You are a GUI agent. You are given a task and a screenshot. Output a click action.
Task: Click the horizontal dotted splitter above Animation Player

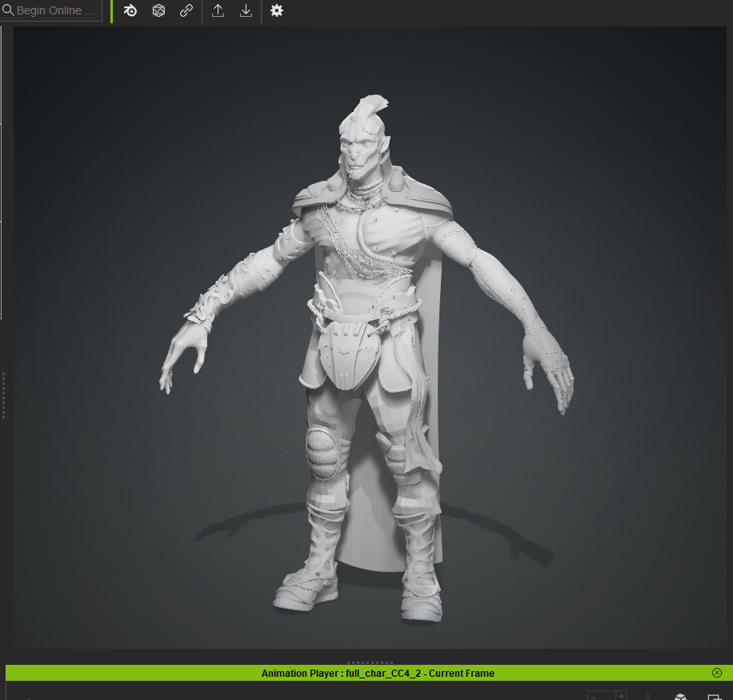[370, 662]
